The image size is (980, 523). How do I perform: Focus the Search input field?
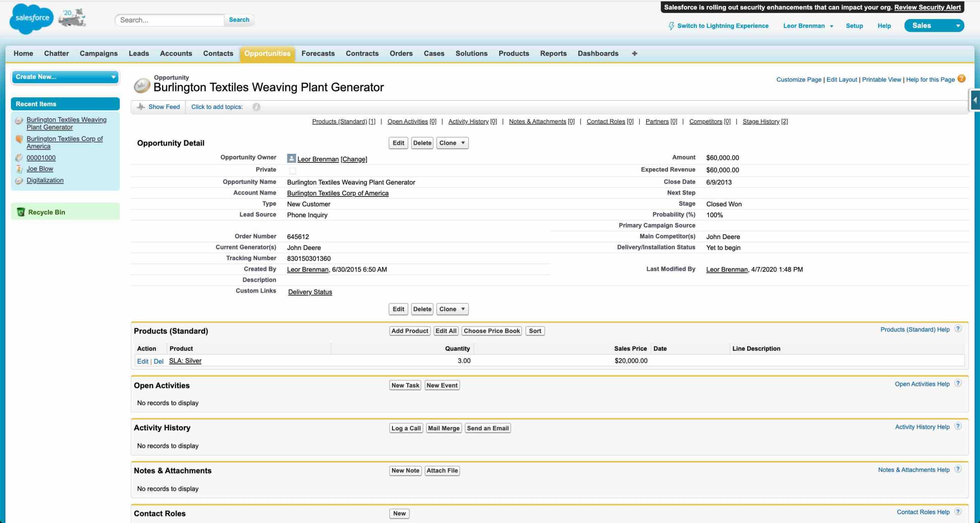(170, 20)
